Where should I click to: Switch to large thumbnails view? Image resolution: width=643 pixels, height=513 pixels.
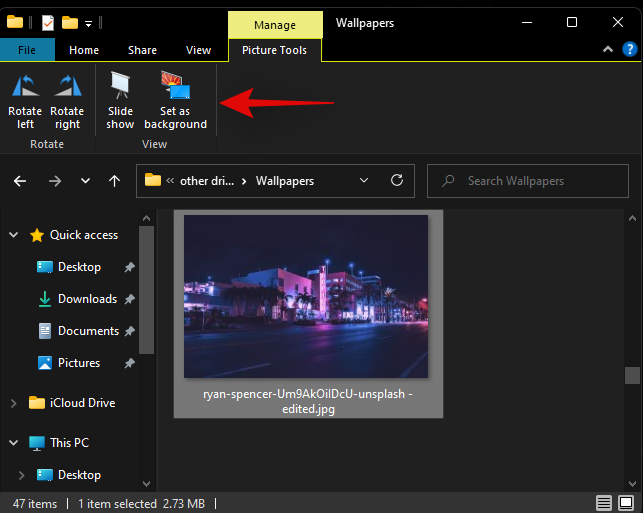click(629, 502)
